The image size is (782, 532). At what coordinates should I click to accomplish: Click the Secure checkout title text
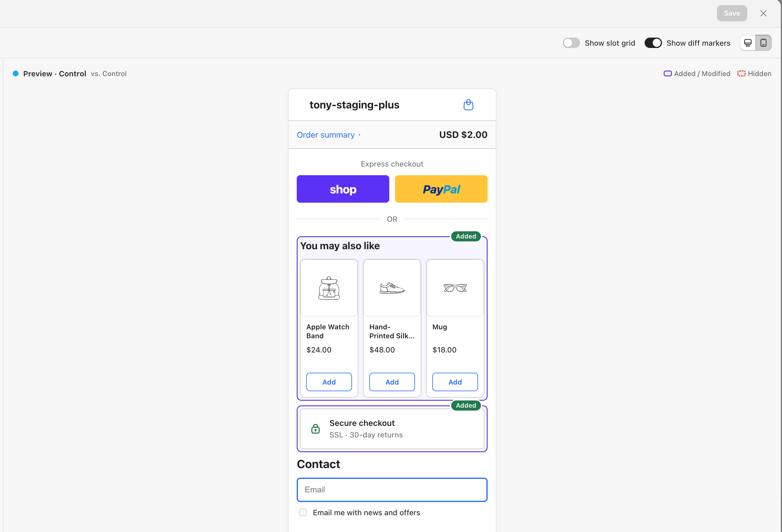point(362,423)
